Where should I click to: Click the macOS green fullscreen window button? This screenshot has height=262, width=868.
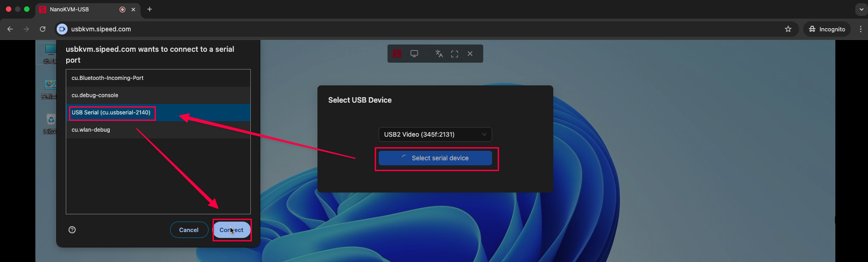(x=27, y=9)
